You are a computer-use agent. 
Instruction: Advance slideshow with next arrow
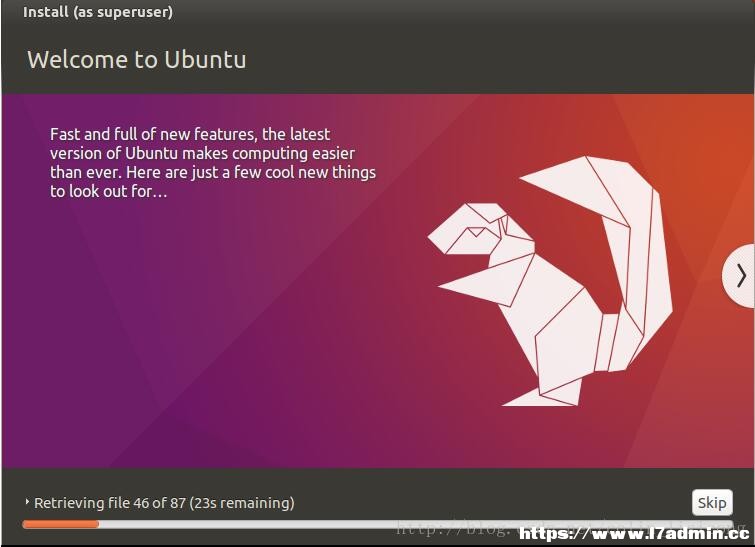coord(740,276)
